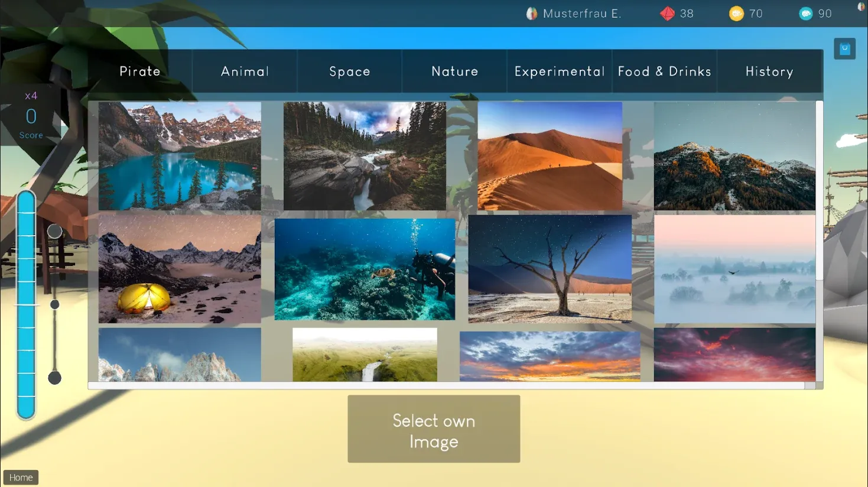Click the red gem count "38"

tap(687, 14)
